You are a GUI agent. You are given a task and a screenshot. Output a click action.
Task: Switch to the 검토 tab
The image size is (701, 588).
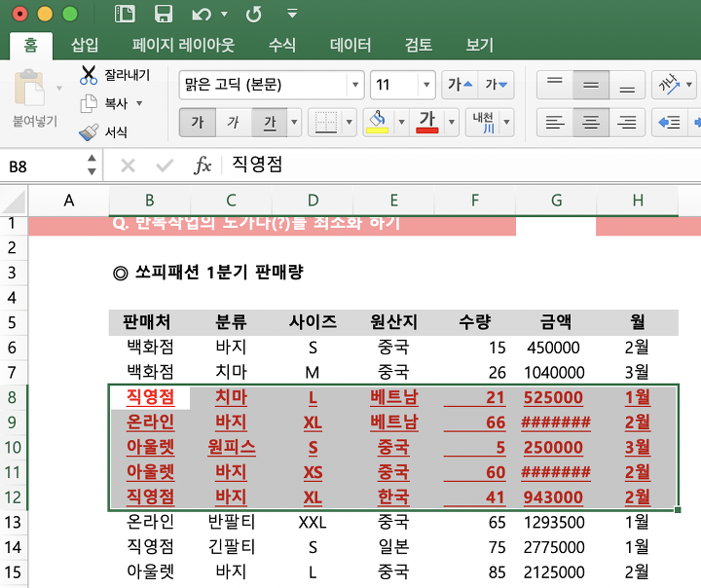[419, 45]
